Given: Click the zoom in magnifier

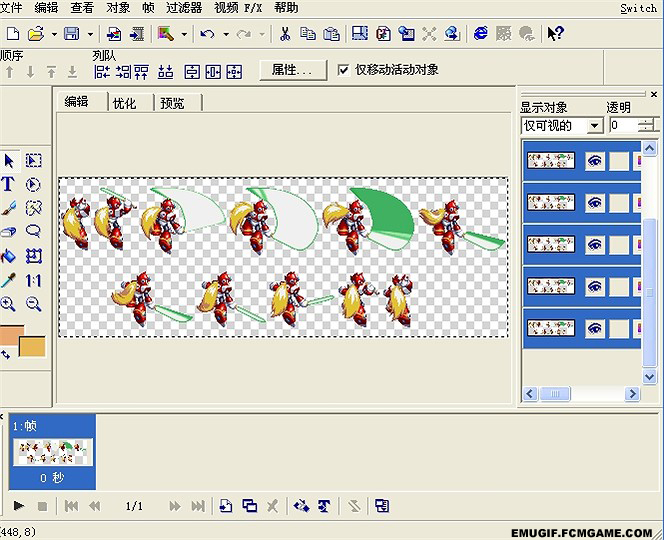Looking at the screenshot, I should [8, 304].
